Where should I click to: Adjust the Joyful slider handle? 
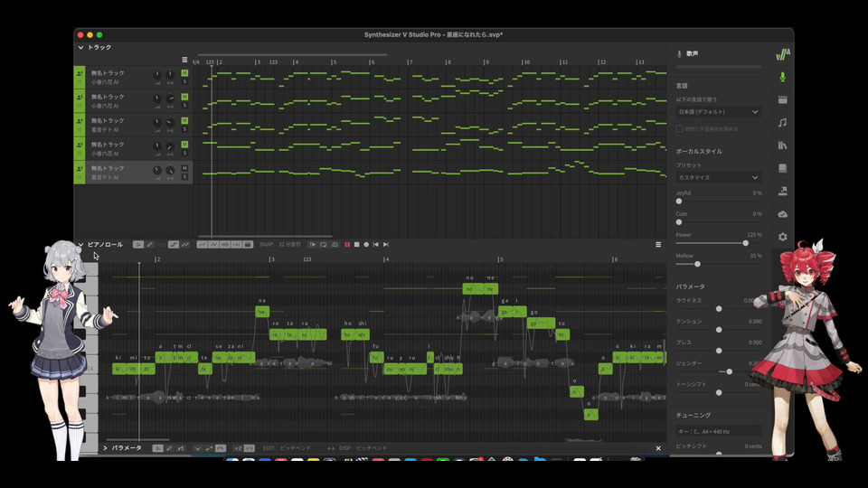679,202
